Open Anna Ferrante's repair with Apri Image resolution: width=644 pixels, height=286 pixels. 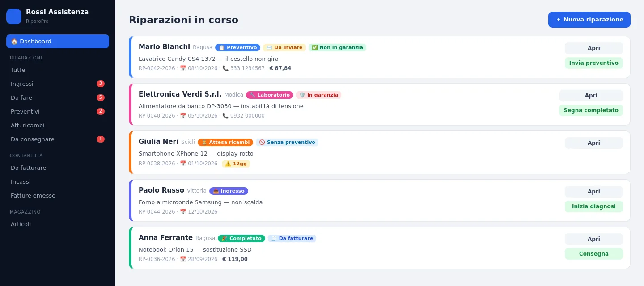594,239
